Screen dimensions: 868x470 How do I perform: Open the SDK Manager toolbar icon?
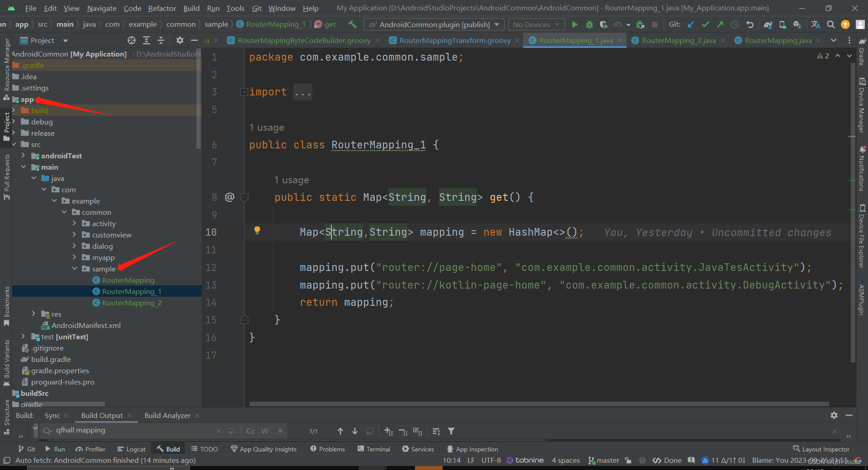(797, 24)
